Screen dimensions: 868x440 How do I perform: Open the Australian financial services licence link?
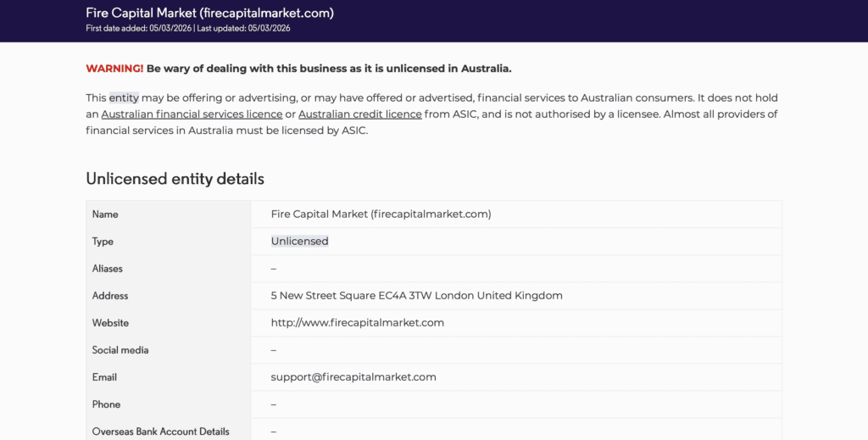pos(192,114)
